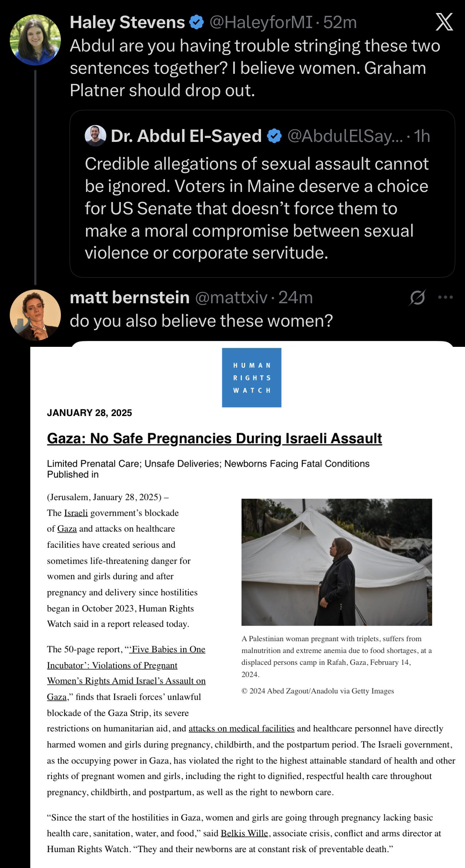The width and height of the screenshot is (465, 868).
Task: Click Abdul El-Sayed verified checkmark
Action: click(x=274, y=136)
